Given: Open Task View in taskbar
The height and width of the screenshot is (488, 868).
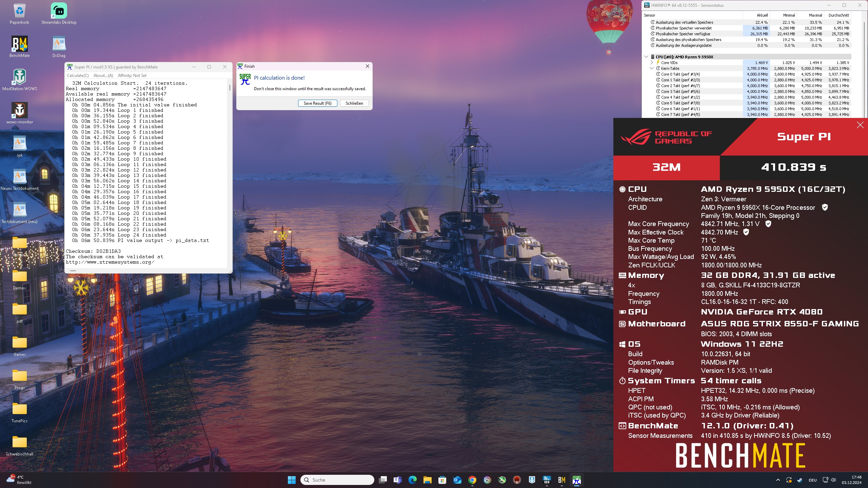Looking at the screenshot, I should (x=383, y=480).
